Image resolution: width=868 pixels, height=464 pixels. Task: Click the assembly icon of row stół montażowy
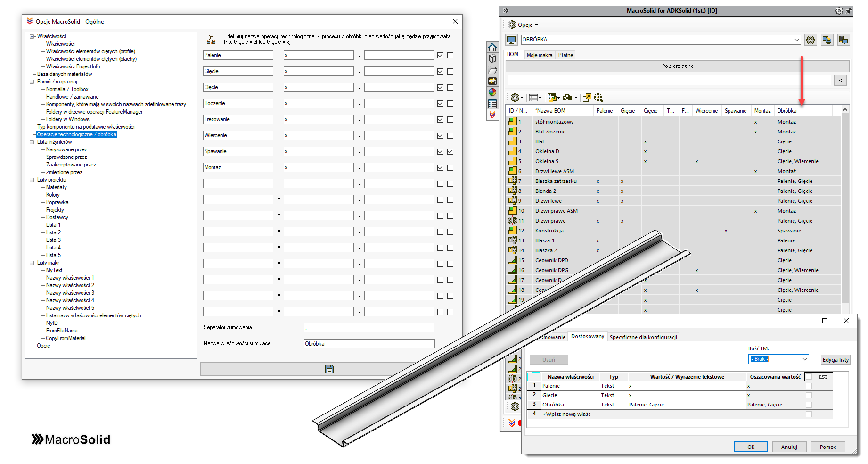pos(513,121)
